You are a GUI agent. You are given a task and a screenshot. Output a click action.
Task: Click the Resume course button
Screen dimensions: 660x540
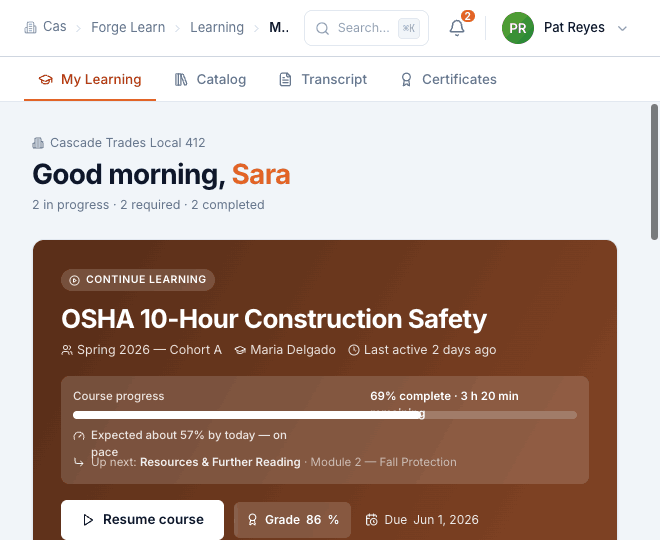click(x=142, y=520)
